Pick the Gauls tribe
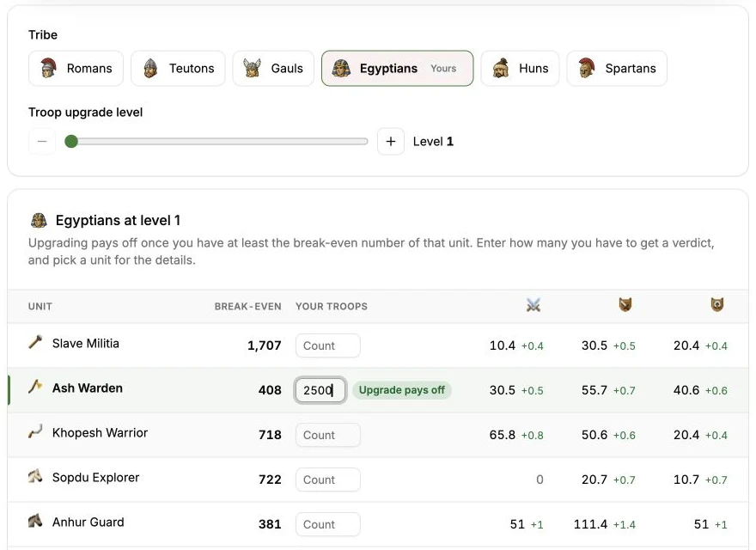This screenshot has height=550, width=756. coord(273,69)
